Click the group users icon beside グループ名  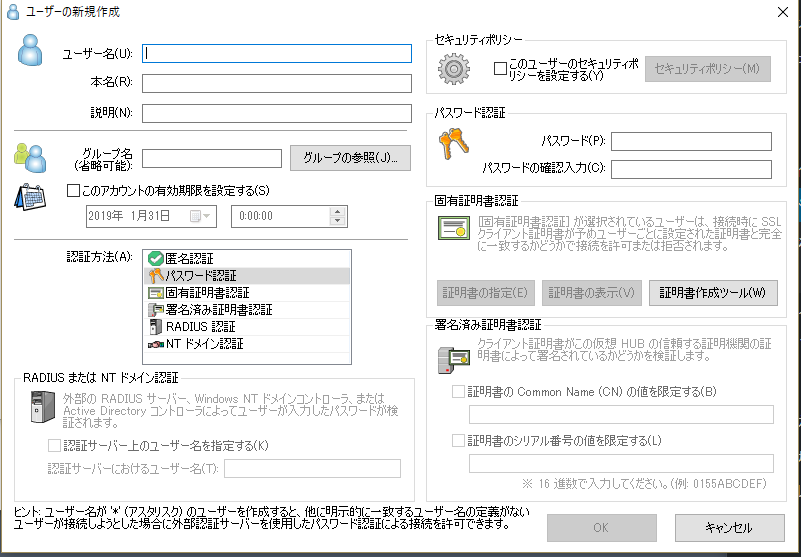[x=30, y=157]
